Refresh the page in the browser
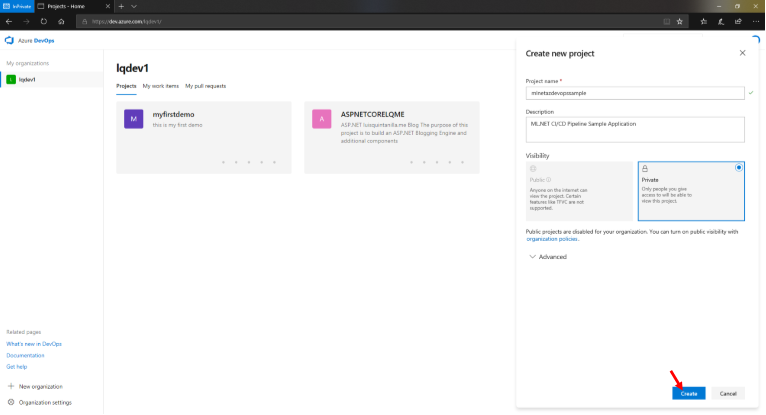 pyautogui.click(x=44, y=20)
